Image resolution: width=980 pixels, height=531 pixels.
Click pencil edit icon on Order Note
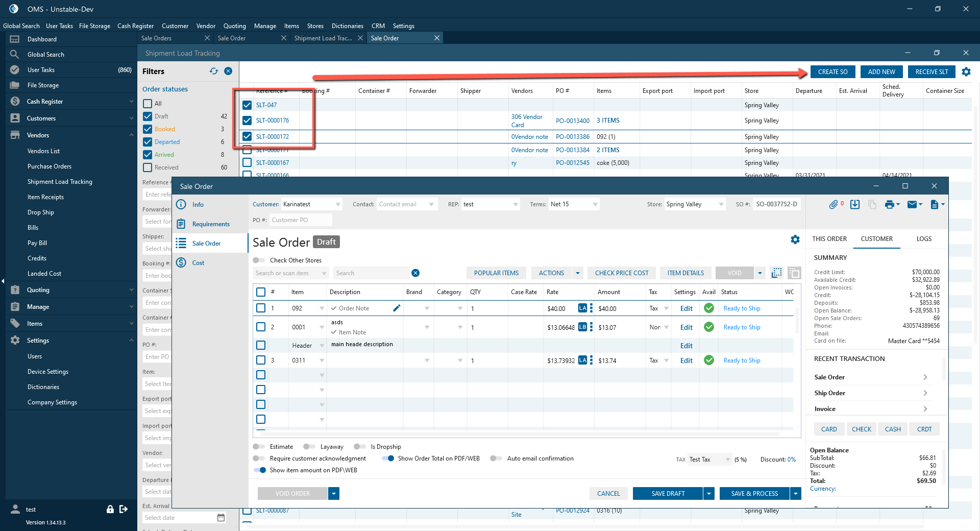click(397, 308)
